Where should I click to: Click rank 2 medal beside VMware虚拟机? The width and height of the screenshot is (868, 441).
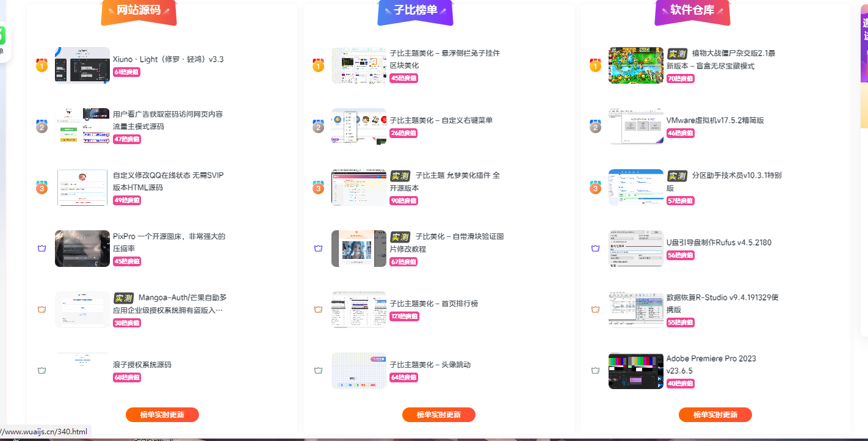(595, 126)
